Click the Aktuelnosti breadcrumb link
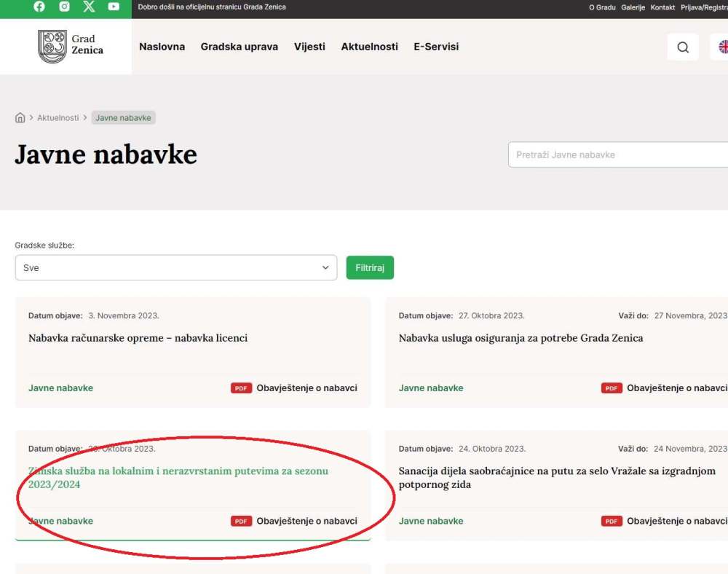This screenshot has height=574, width=728. click(x=58, y=118)
